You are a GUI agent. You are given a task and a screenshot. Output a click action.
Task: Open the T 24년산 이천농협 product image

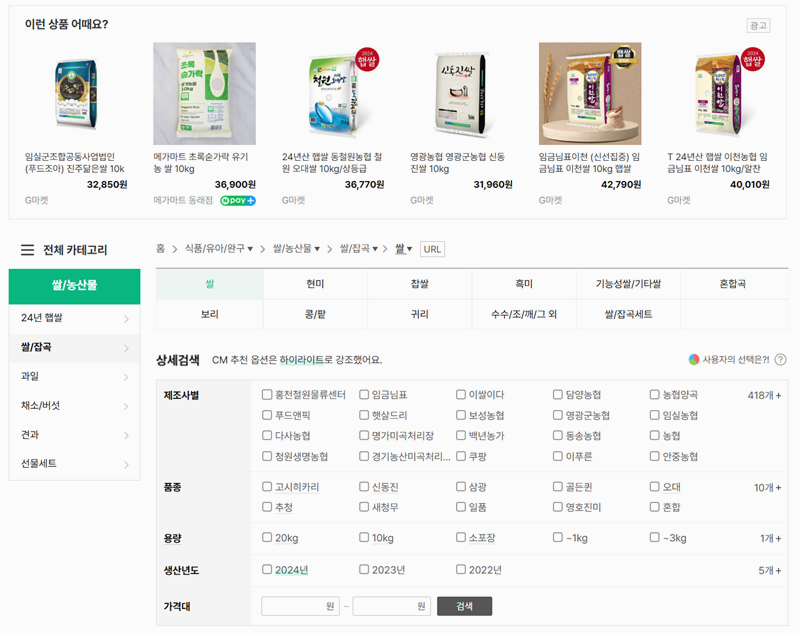(x=718, y=93)
